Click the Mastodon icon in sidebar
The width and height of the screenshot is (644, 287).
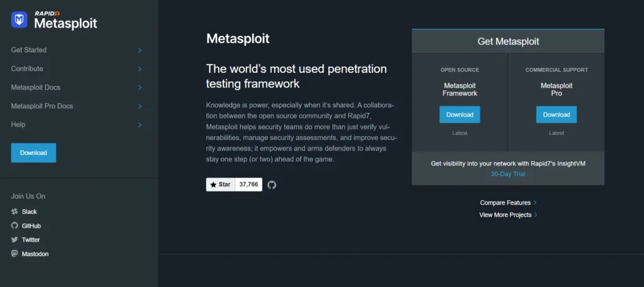pyautogui.click(x=14, y=254)
